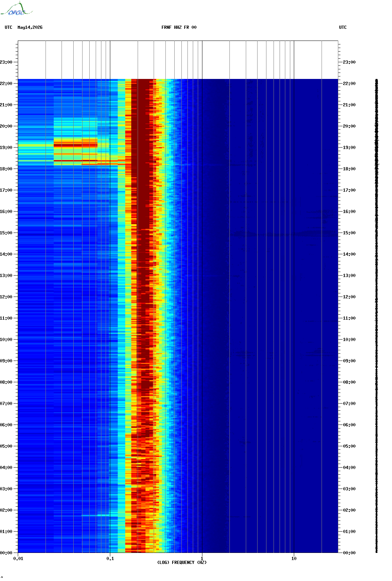Click the 10 Hz frequency axis label

pos(294,559)
